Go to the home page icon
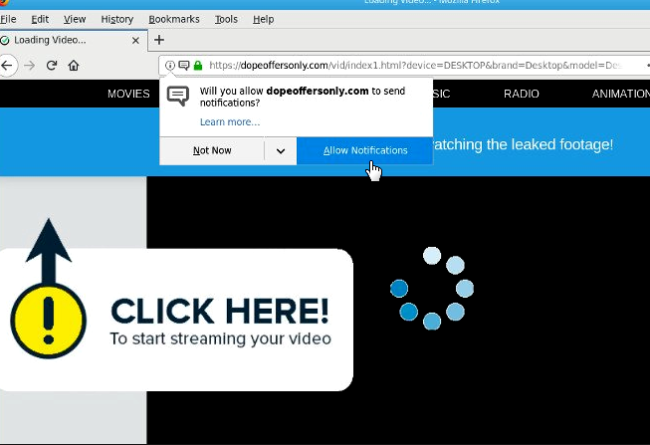This screenshot has height=445, width=650. 73,65
